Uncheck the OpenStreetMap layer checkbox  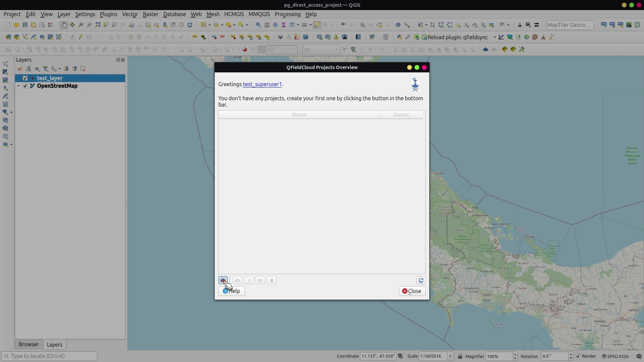click(25, 86)
